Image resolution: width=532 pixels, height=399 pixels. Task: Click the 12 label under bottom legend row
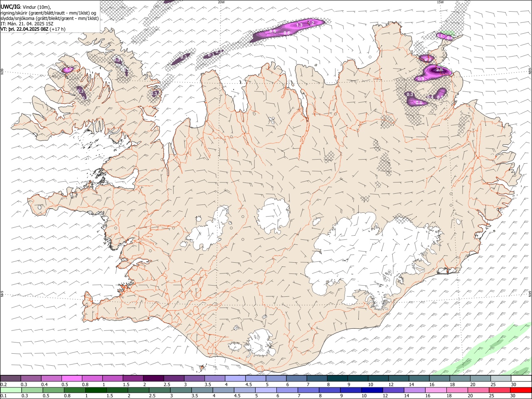coord(385,396)
